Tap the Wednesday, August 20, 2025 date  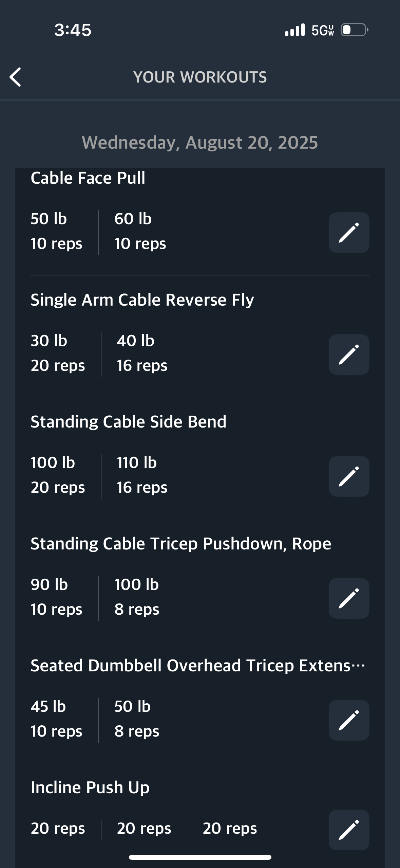pos(200,142)
